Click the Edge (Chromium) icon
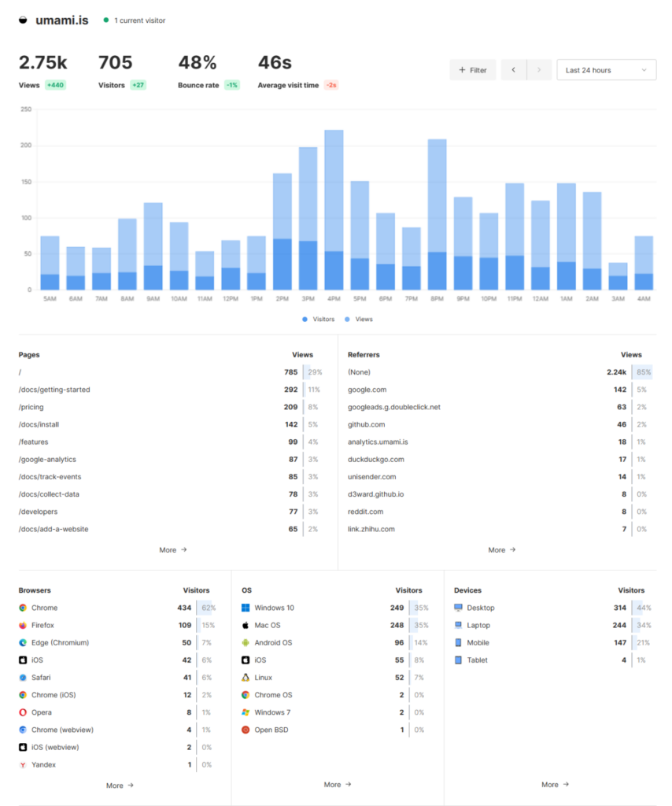 coord(23,642)
